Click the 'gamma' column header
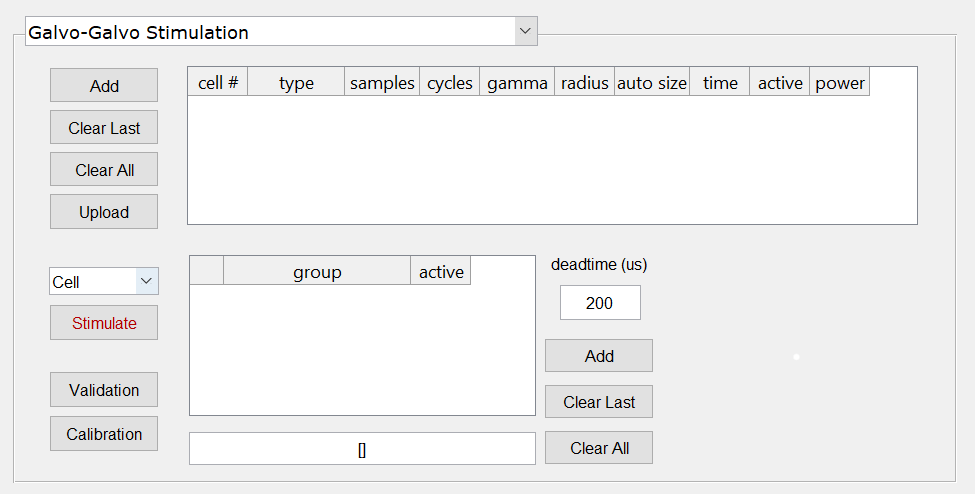This screenshot has width=975, height=494. (517, 83)
